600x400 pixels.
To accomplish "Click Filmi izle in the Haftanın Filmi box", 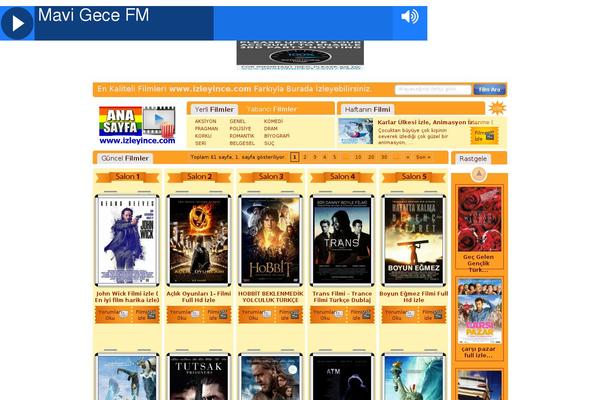I will click(484, 136).
